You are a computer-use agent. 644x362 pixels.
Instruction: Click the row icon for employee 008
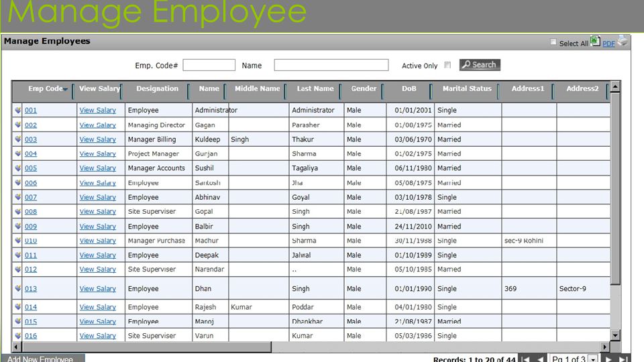tap(17, 211)
